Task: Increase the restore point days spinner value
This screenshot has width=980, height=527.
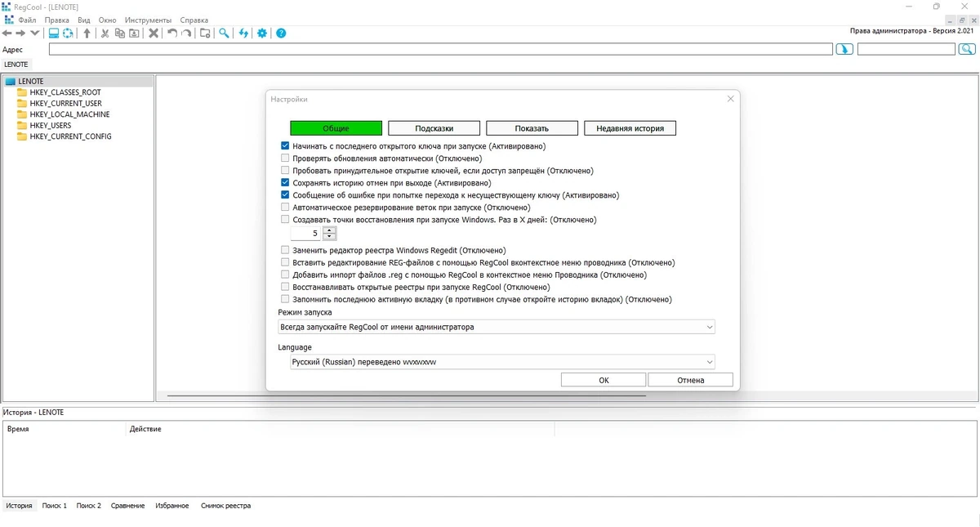Action: click(329, 230)
